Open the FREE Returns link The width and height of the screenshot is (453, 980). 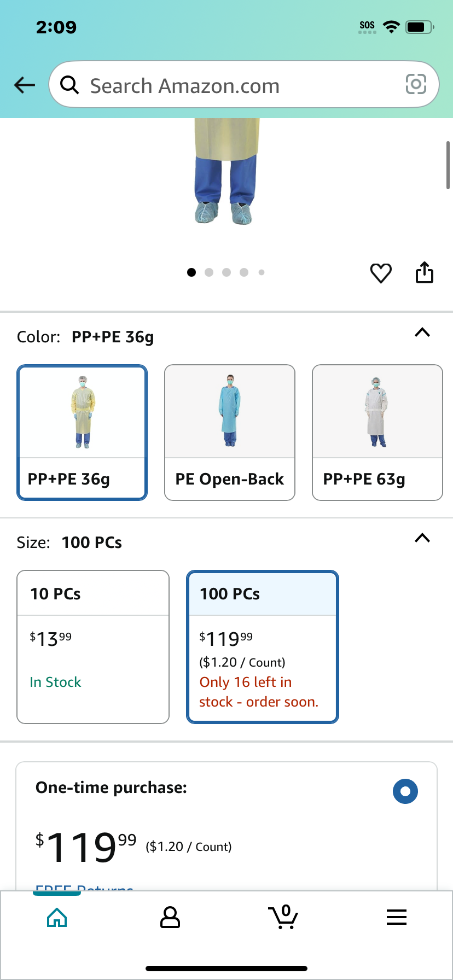coord(84,887)
